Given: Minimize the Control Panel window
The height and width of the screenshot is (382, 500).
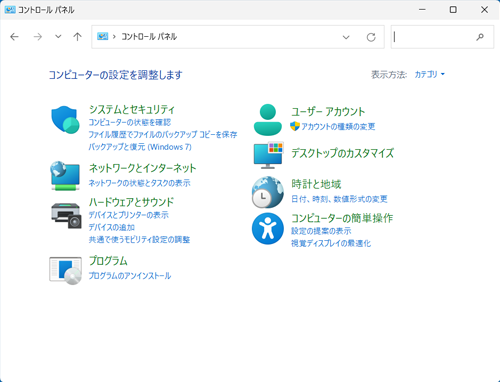Looking at the screenshot, I should click(x=422, y=10).
